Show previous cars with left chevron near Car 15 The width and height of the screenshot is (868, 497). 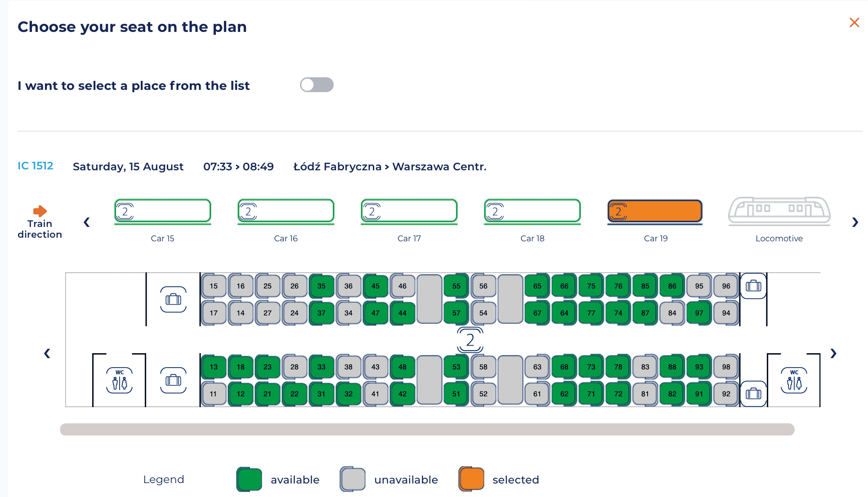87,222
